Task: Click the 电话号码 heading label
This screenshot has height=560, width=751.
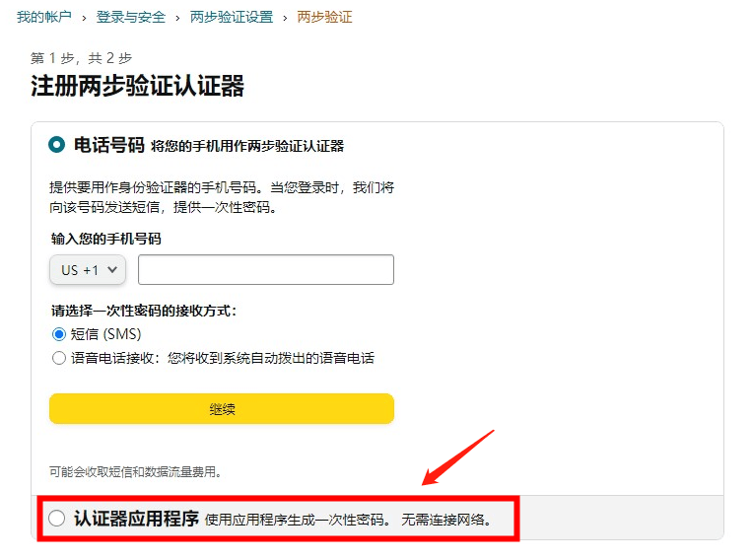Action: pos(109,145)
